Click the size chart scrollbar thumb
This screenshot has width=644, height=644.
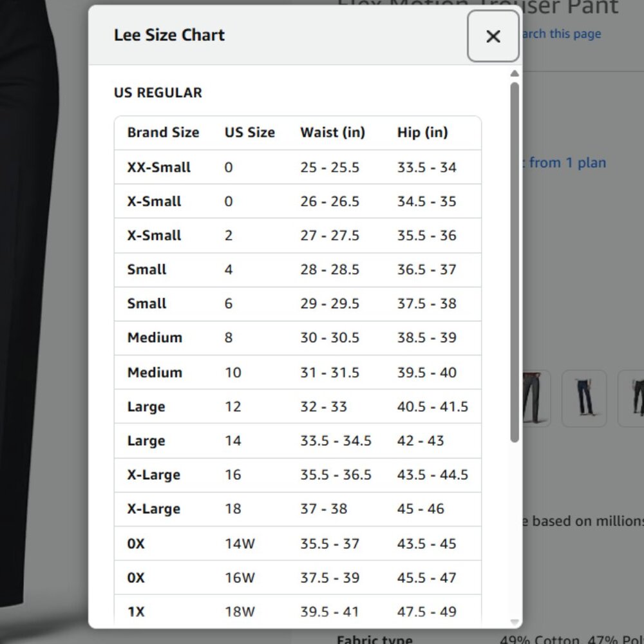[x=514, y=263]
